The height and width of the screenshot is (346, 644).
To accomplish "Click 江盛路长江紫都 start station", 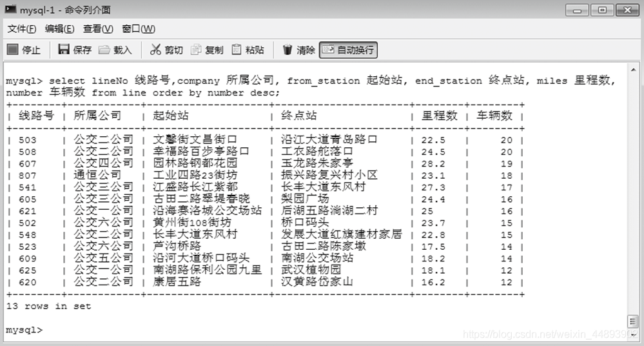I will click(x=195, y=187).
